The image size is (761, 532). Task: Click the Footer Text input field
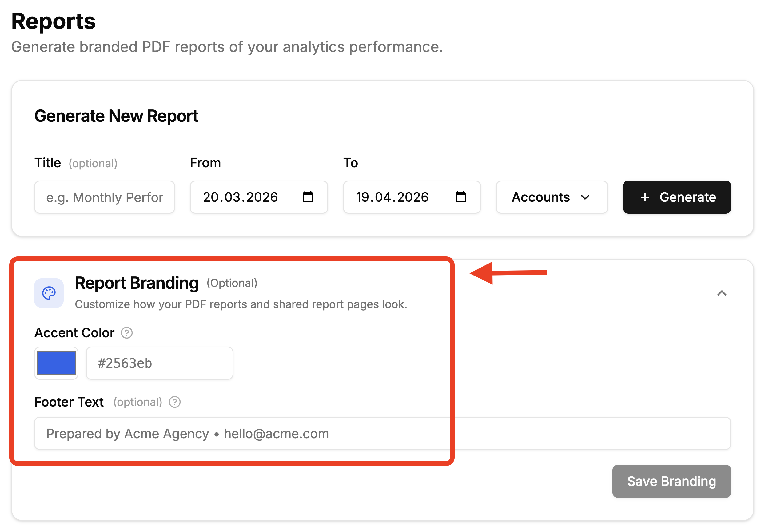coord(382,433)
